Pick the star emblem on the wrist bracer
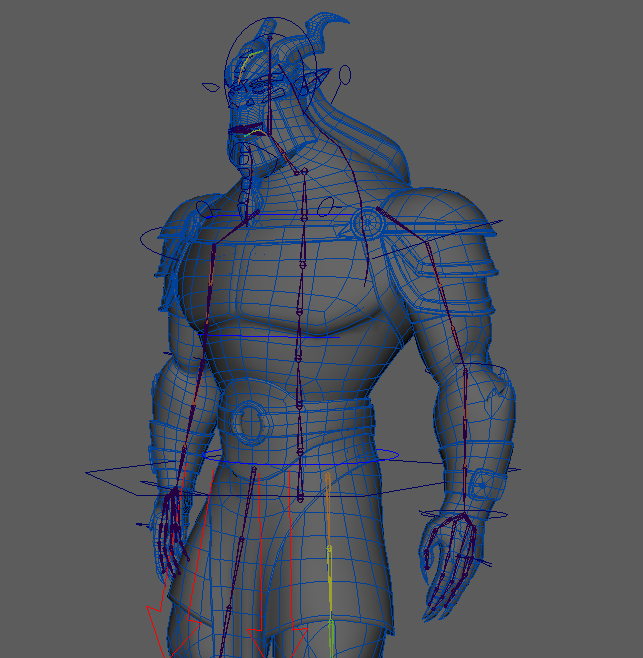 pyautogui.click(x=482, y=486)
